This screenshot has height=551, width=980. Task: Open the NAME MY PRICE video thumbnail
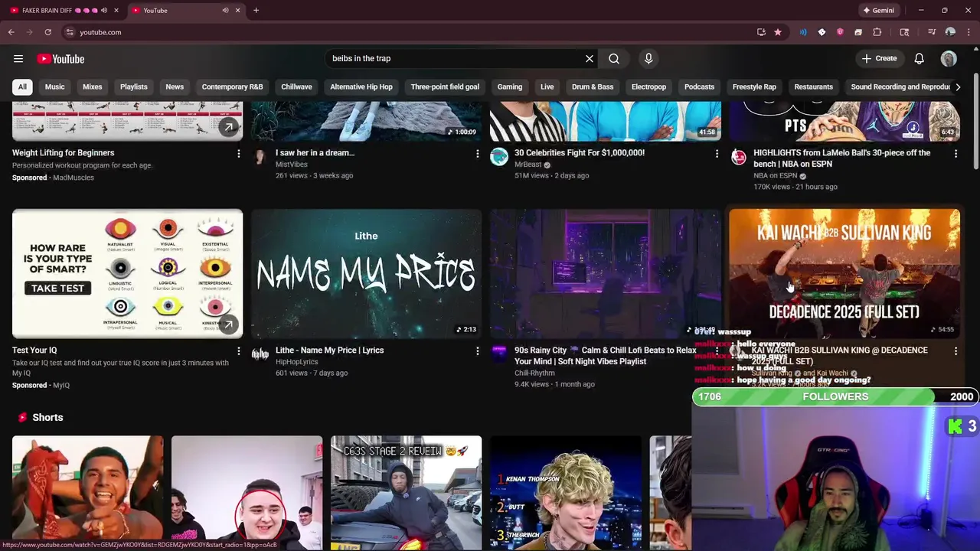pyautogui.click(x=367, y=273)
